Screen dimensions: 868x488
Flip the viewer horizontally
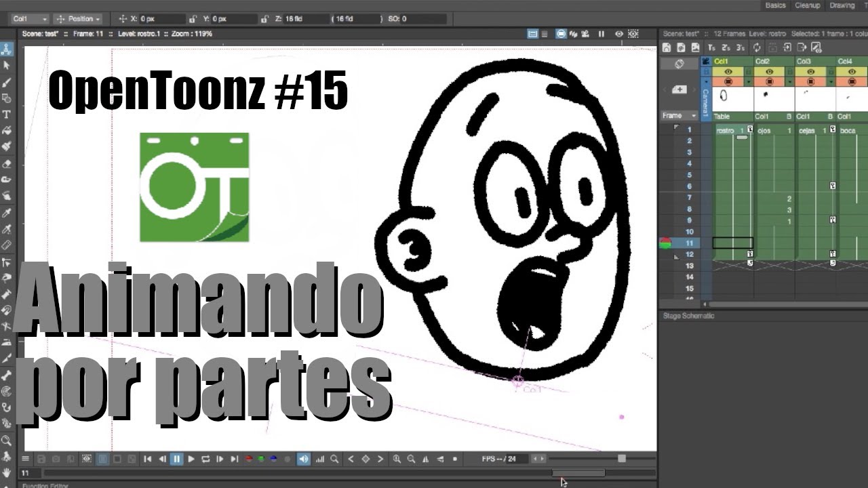tap(426, 459)
